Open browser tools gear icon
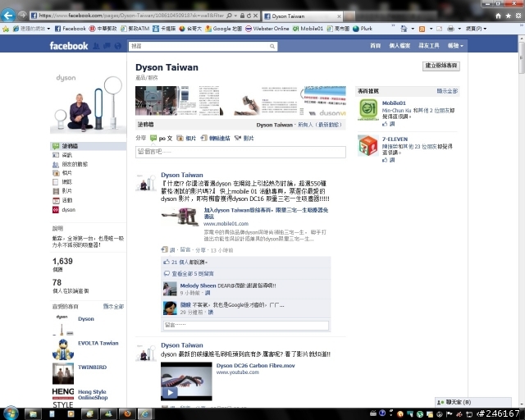This screenshot has width=525, height=420. 518,16
